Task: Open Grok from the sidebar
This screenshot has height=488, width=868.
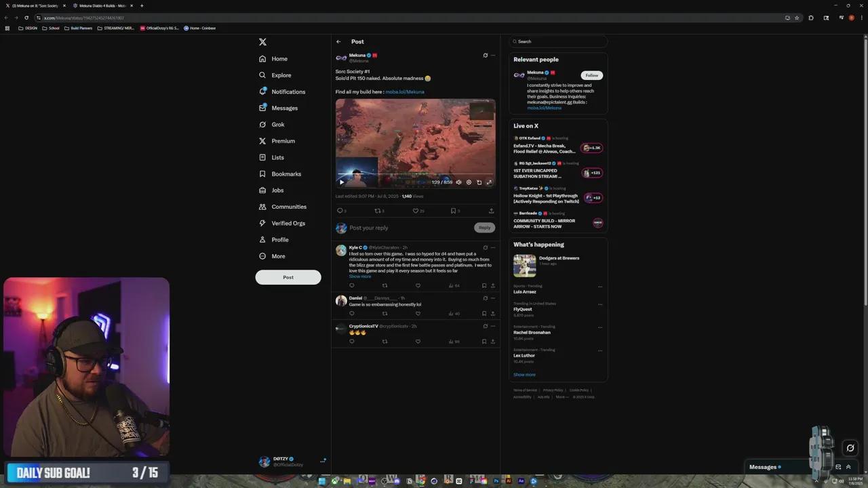Action: click(x=272, y=125)
